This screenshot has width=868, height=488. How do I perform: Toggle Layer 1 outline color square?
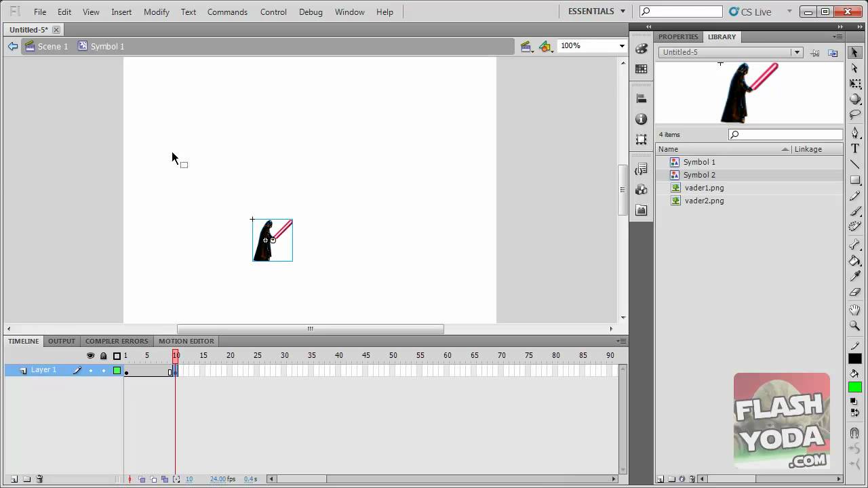(117, 370)
